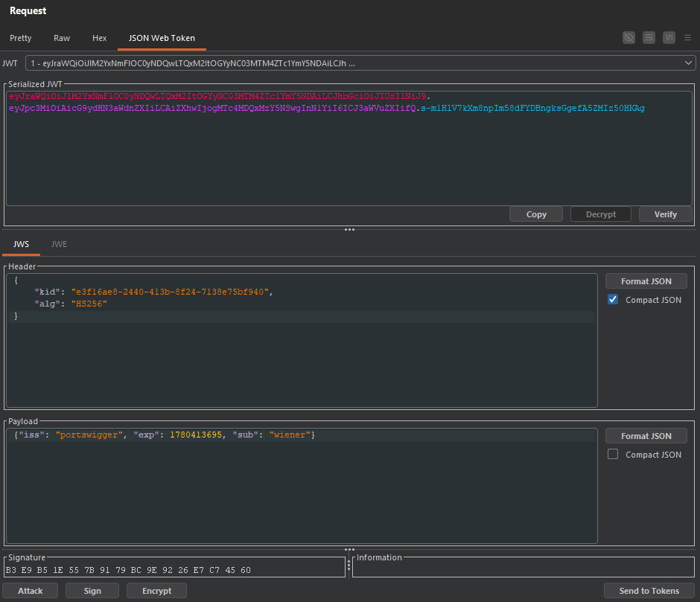The height and width of the screenshot is (602, 700).
Task: Toggle the show newline \n icon
Action: (669, 37)
